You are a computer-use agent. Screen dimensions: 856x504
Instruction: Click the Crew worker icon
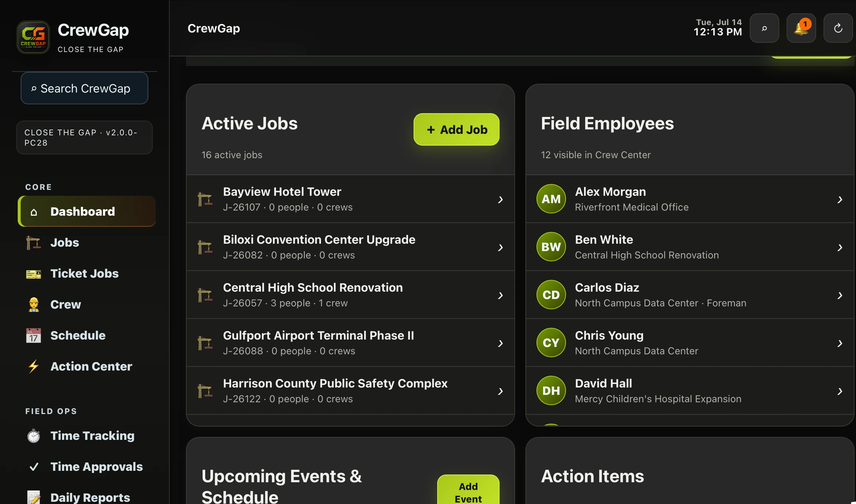tap(34, 305)
